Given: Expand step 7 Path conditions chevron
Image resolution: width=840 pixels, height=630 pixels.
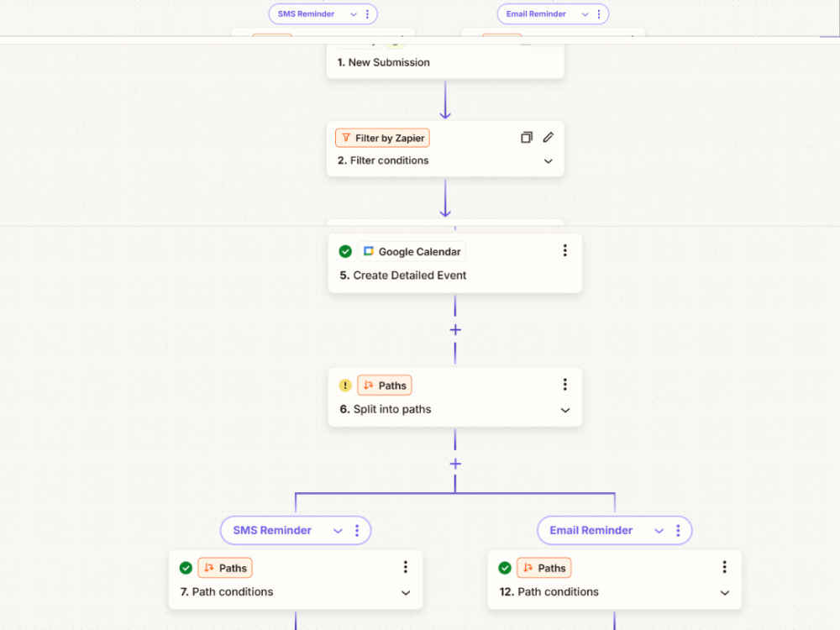Looking at the screenshot, I should coord(406,593).
